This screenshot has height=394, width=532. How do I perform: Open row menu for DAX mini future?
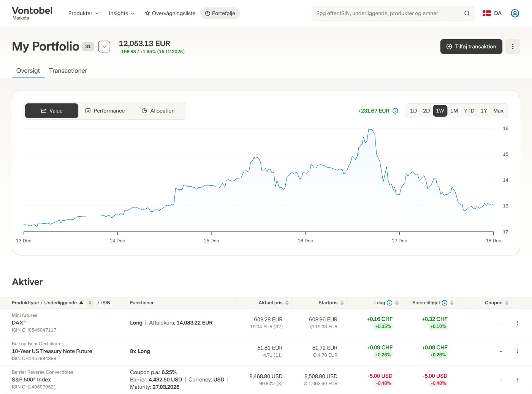click(x=517, y=323)
